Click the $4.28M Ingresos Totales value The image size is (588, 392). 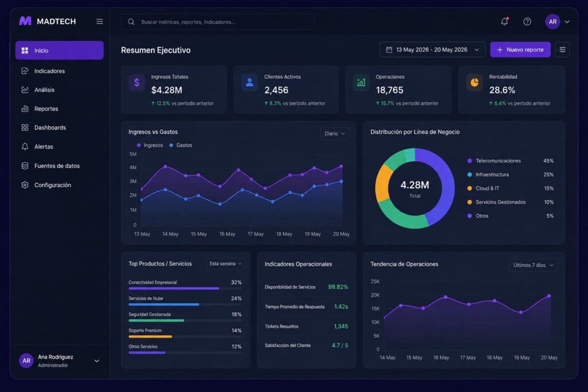[167, 90]
